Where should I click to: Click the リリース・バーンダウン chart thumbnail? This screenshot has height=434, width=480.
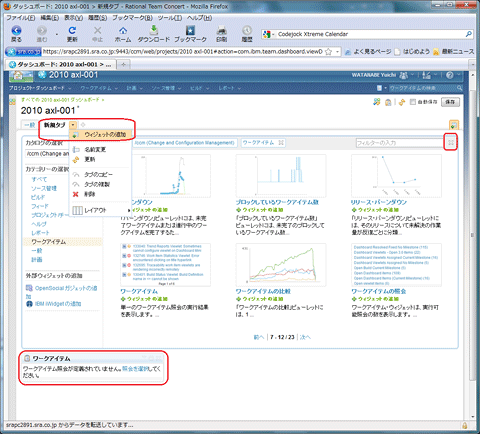pos(396,176)
